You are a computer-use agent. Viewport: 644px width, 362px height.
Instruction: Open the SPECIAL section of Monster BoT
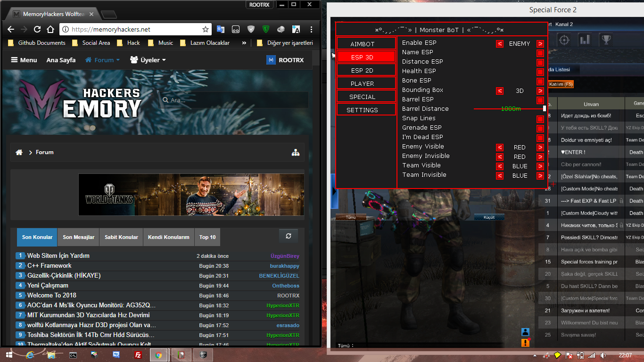[366, 96]
